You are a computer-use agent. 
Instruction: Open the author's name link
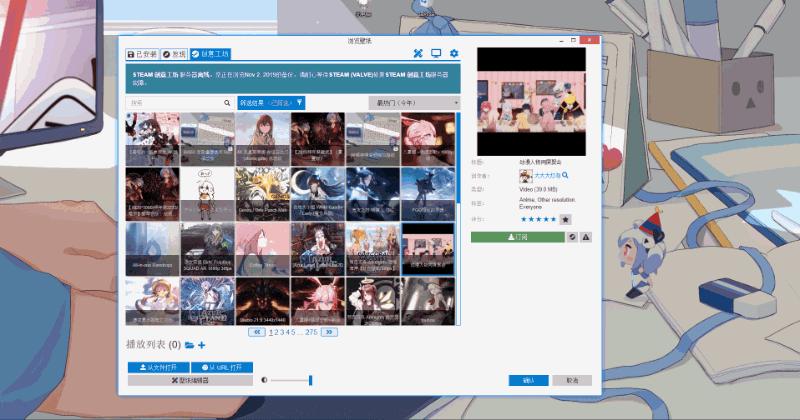[x=547, y=176]
